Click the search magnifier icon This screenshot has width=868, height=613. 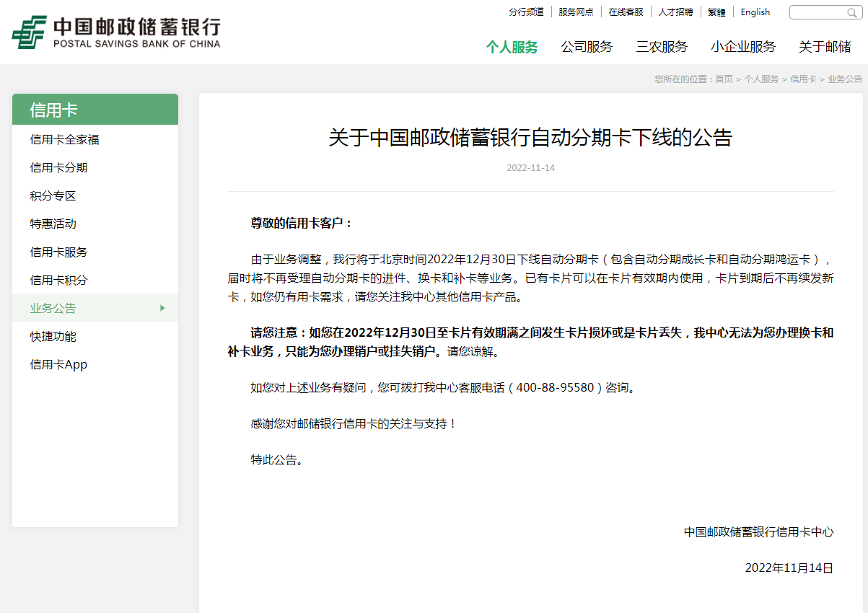852,13
